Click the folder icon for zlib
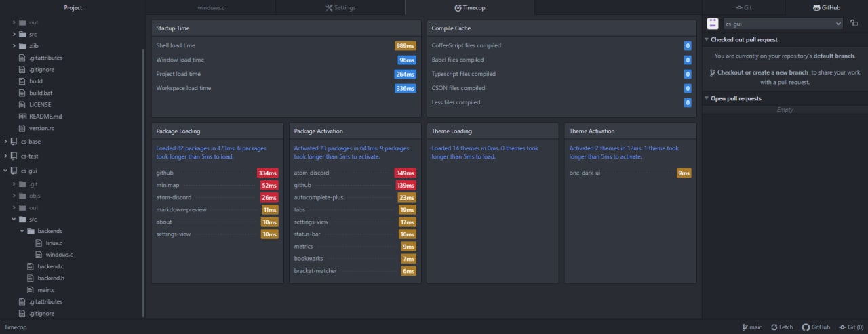Viewport: 868px width, 334px height. pos(22,46)
